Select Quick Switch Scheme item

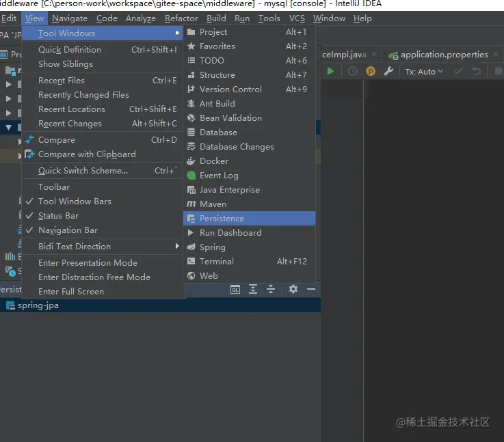(x=103, y=170)
